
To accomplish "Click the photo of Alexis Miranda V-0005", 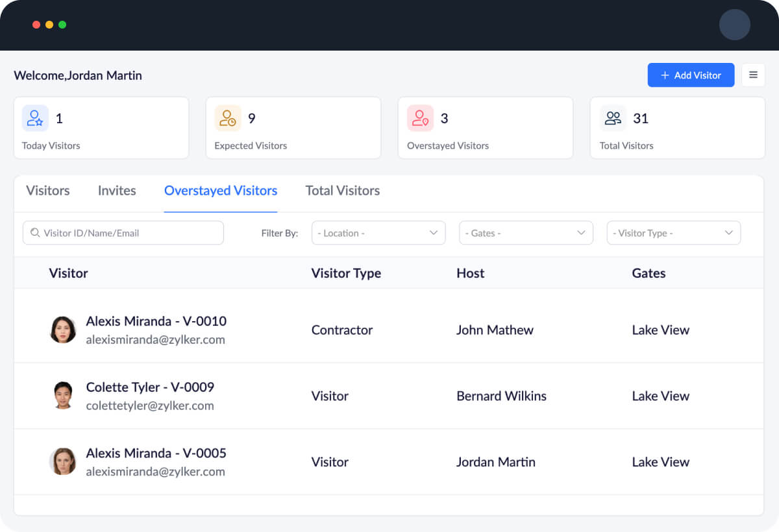I will [x=63, y=462].
